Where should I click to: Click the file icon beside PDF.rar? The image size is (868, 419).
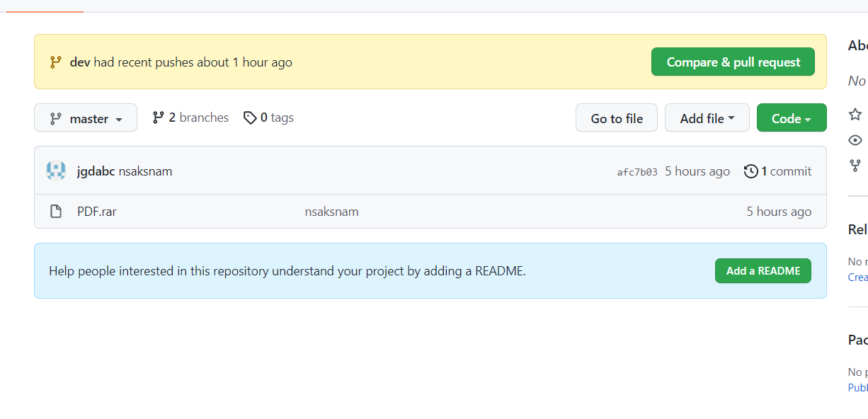point(56,212)
